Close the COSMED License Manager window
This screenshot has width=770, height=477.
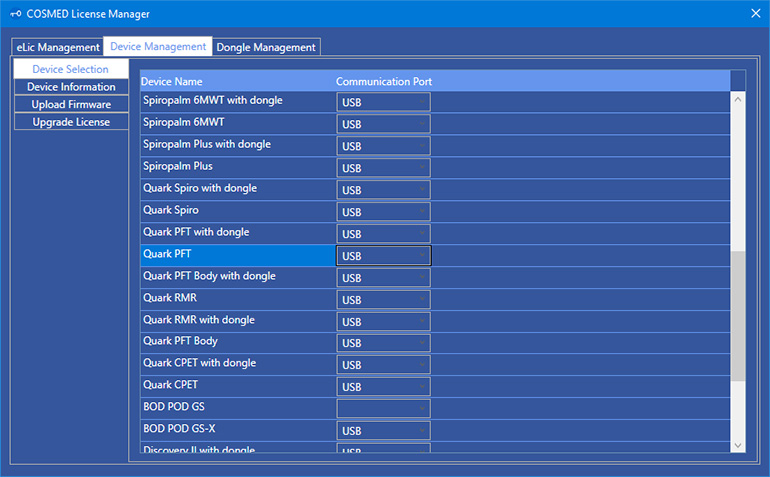coord(755,13)
